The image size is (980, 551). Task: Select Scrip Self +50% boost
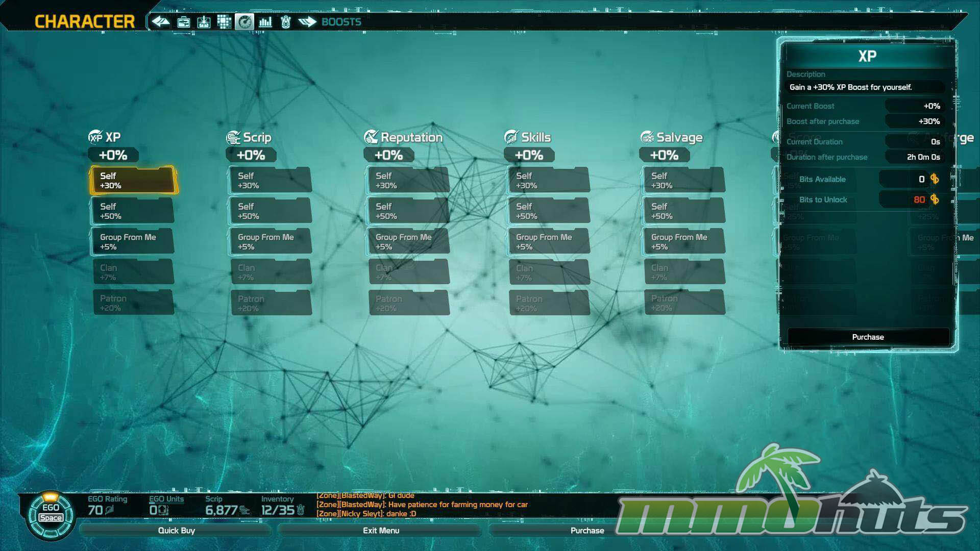click(x=271, y=211)
